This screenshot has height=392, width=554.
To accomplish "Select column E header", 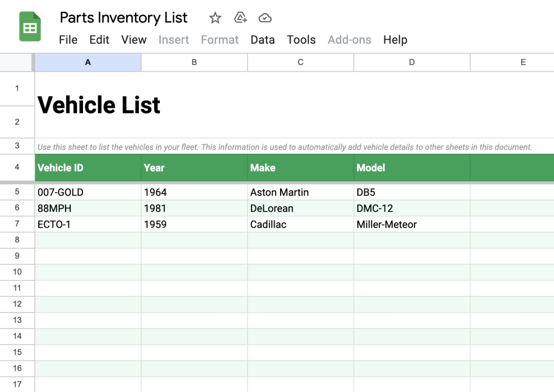I will [512, 63].
